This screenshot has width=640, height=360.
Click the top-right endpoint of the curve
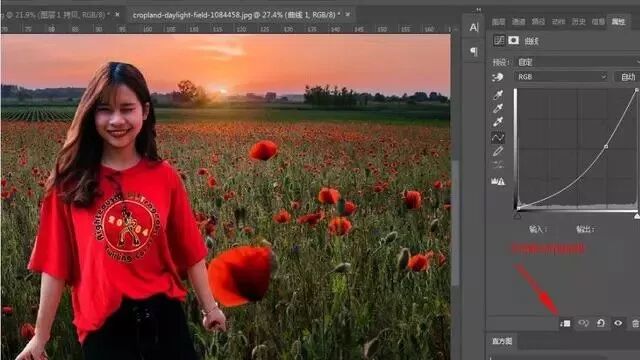pyautogui.click(x=637, y=90)
